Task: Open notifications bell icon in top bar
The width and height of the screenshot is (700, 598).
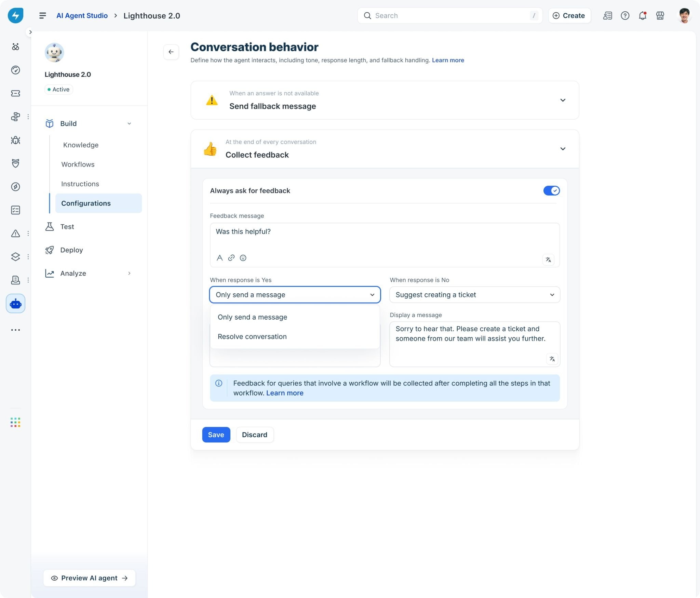Action: click(x=643, y=16)
